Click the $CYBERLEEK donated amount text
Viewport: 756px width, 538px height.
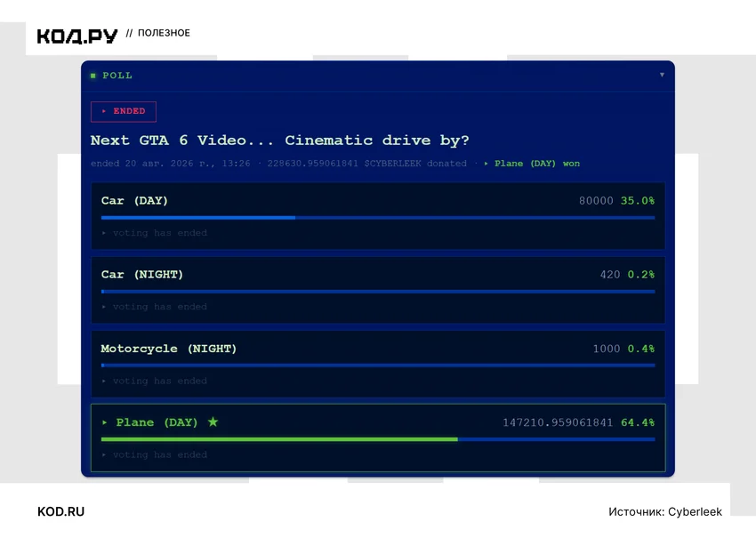[367, 164]
